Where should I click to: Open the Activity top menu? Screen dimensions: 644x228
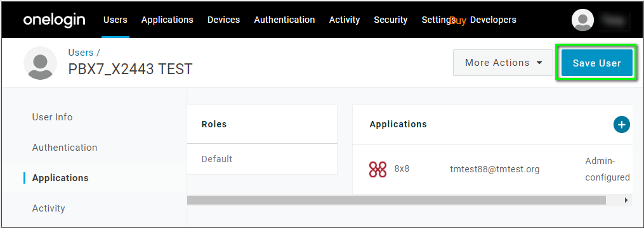344,20
